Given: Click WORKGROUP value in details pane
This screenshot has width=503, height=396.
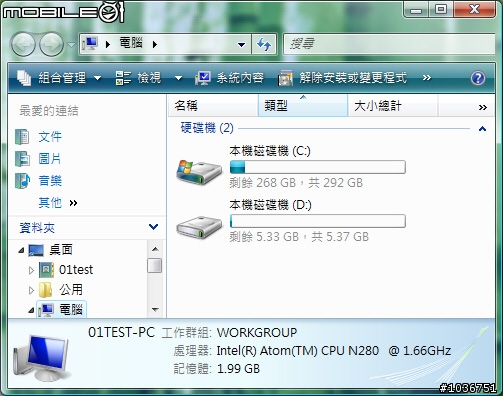Looking at the screenshot, I should point(257,332).
